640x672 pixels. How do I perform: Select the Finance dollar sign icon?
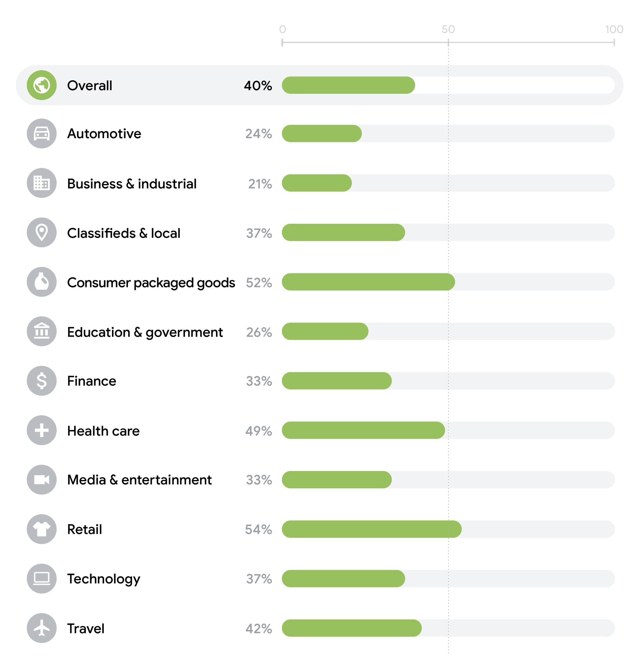point(42,381)
